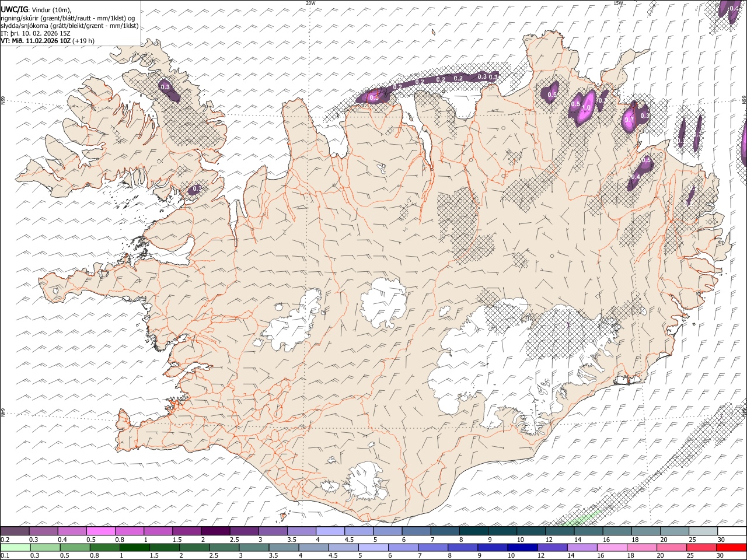Click the '3.5' label in upper legend row

[292, 540]
